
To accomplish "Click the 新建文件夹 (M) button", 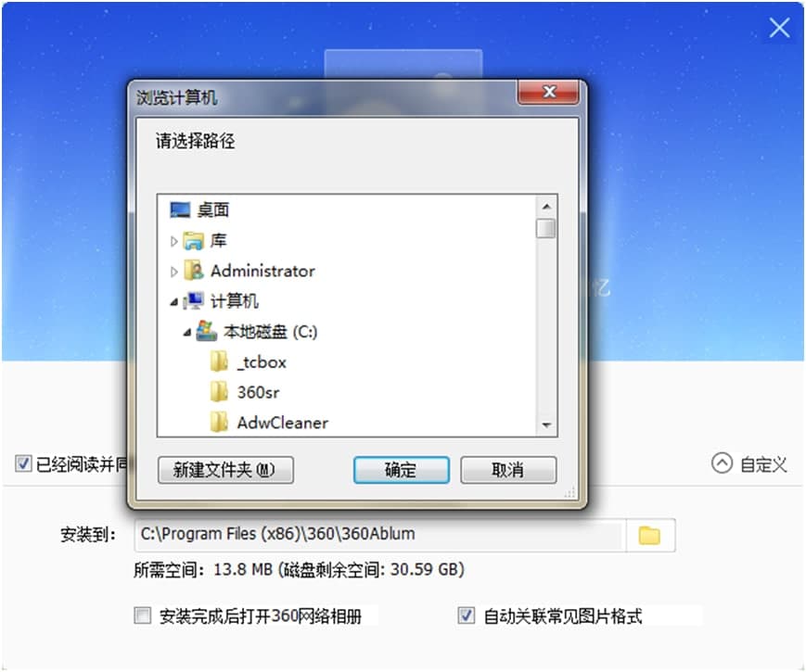I will pos(225,470).
